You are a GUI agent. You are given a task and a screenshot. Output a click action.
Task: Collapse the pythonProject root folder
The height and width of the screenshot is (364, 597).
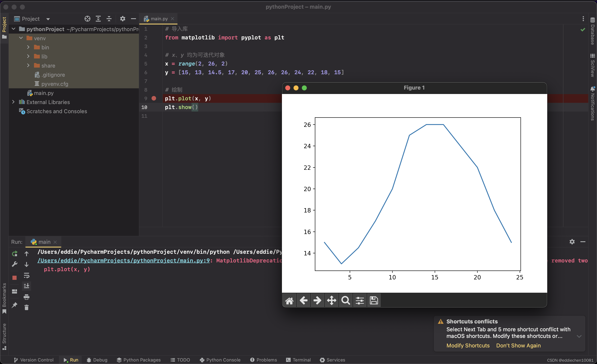[x=13, y=29]
